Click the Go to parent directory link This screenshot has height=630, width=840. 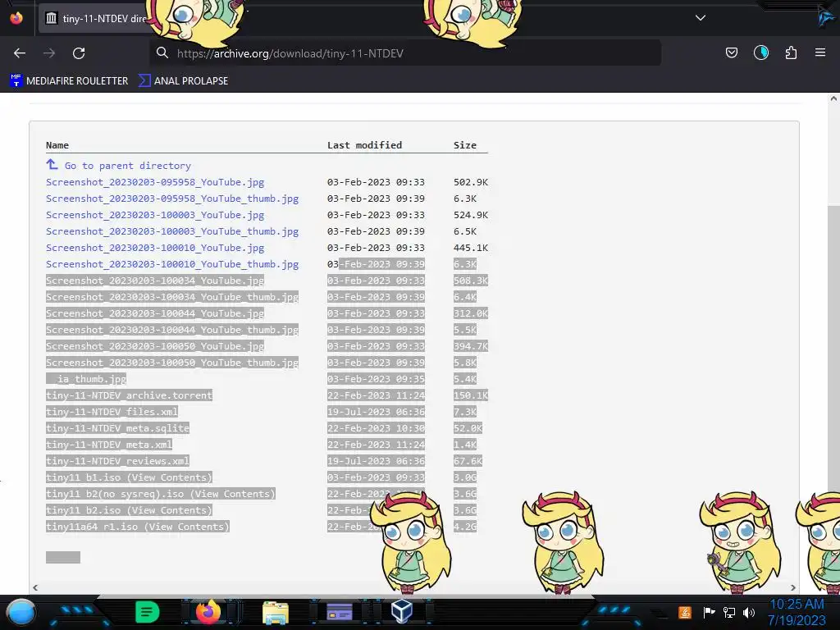pos(127,166)
